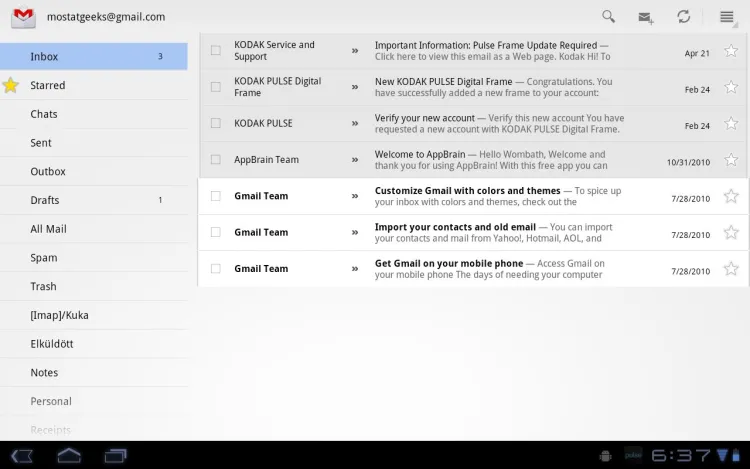Open the Spam label
Image resolution: width=750 pixels, height=469 pixels.
(44, 258)
